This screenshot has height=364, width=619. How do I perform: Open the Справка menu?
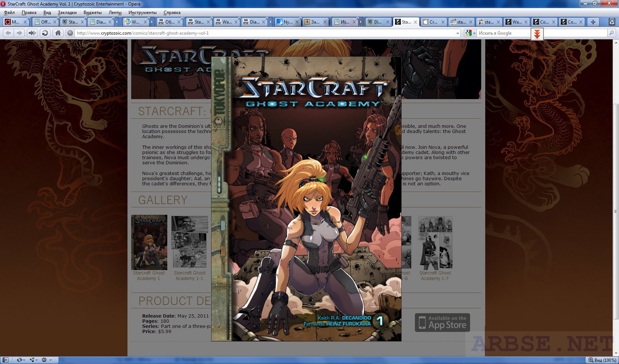172,13
